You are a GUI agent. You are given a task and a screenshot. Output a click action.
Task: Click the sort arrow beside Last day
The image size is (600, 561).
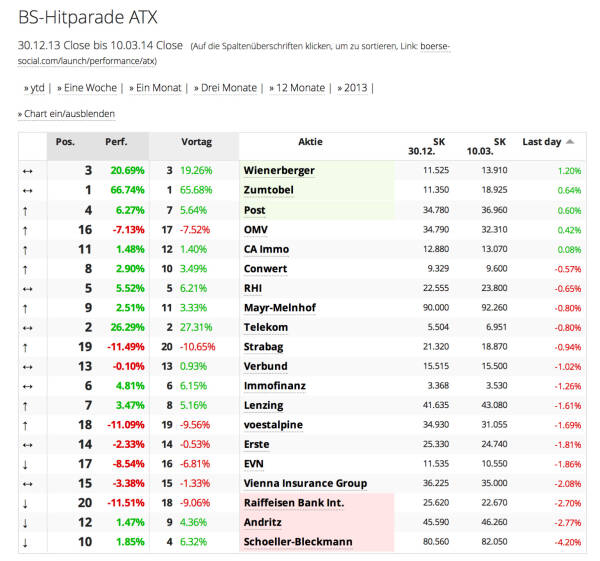pos(570,142)
